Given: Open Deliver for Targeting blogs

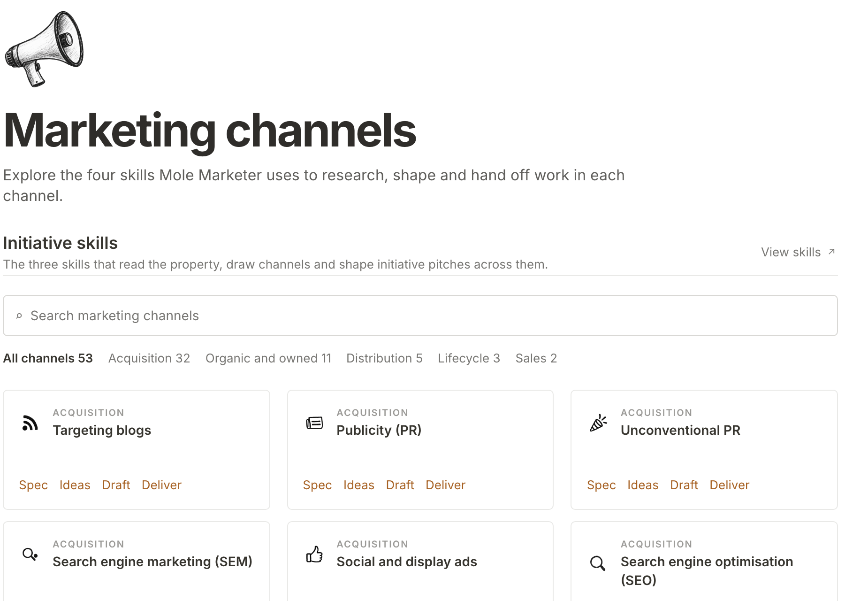Looking at the screenshot, I should [161, 485].
